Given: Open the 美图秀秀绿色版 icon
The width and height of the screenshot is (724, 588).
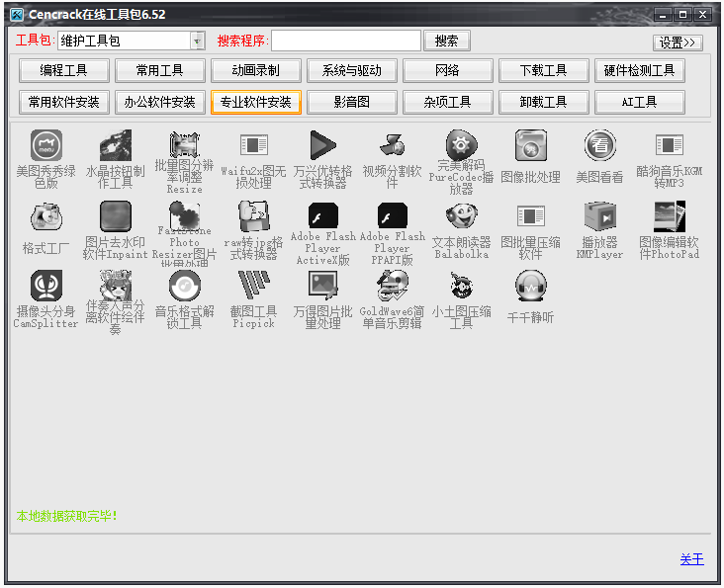Looking at the screenshot, I should [x=45, y=146].
